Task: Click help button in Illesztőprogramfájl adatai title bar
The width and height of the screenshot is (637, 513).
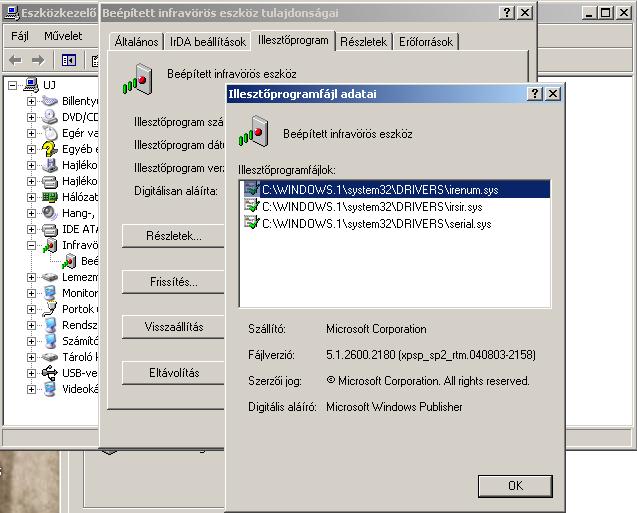Action: (x=535, y=94)
